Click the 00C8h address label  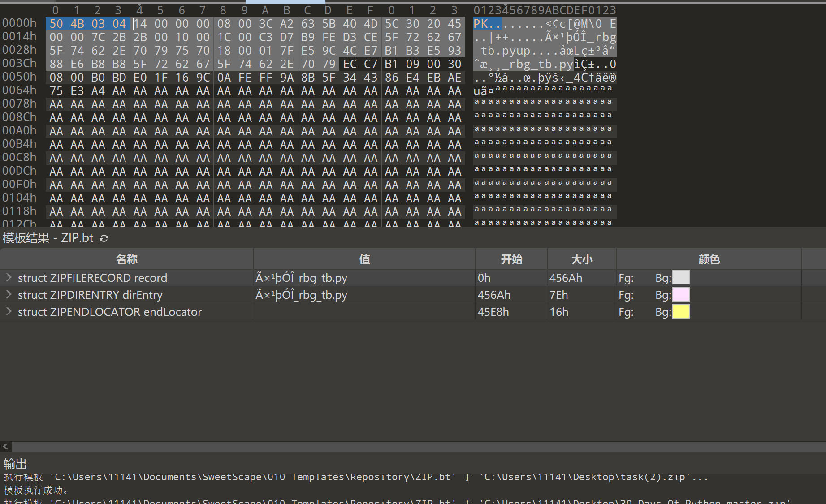point(19,157)
